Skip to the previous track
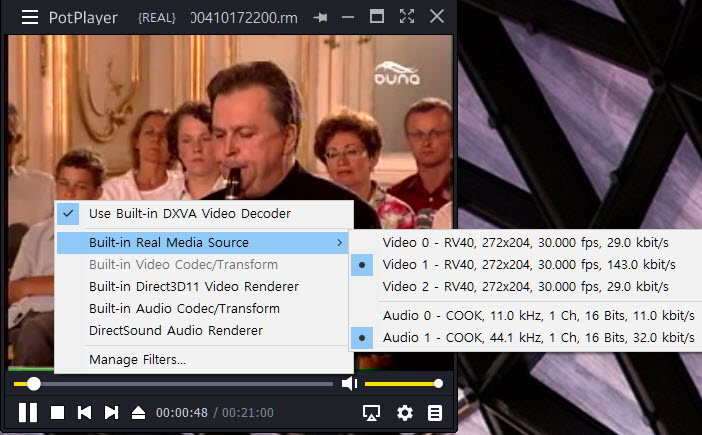 pos(84,412)
